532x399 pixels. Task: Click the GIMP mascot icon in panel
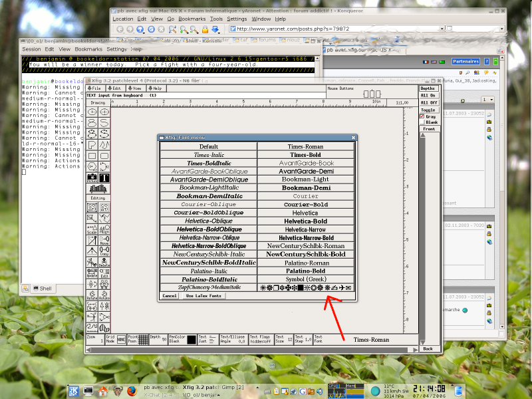(118, 391)
